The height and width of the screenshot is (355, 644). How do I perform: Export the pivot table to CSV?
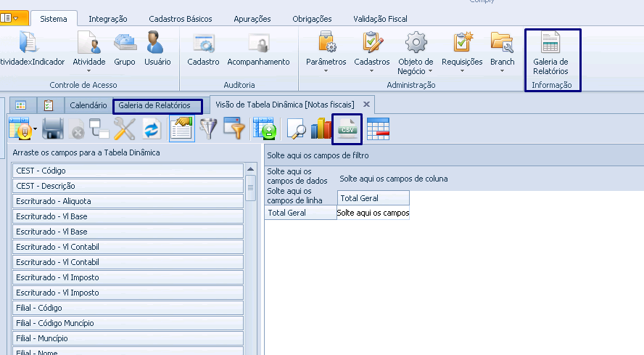pyautogui.click(x=347, y=128)
